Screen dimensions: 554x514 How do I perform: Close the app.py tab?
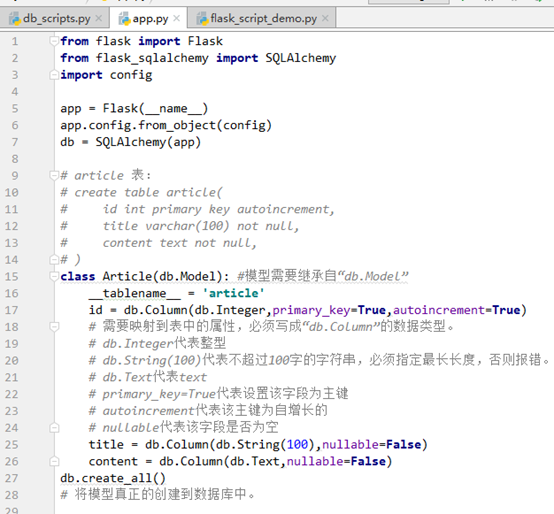pyautogui.click(x=177, y=18)
